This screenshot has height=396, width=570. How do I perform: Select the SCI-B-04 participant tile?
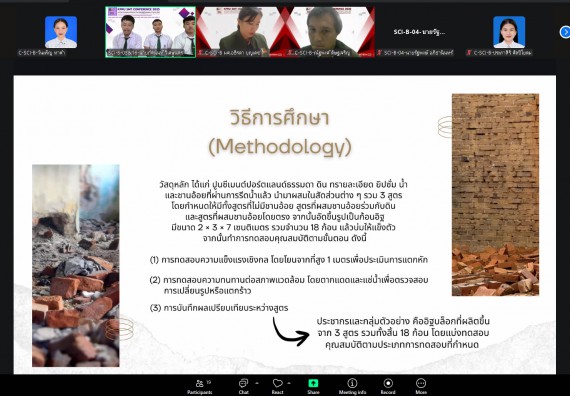tap(419, 32)
